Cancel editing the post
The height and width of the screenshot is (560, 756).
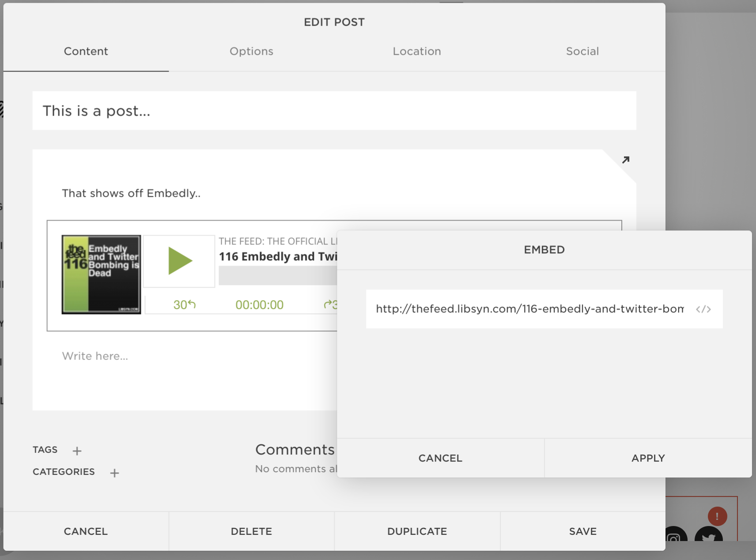point(86,531)
